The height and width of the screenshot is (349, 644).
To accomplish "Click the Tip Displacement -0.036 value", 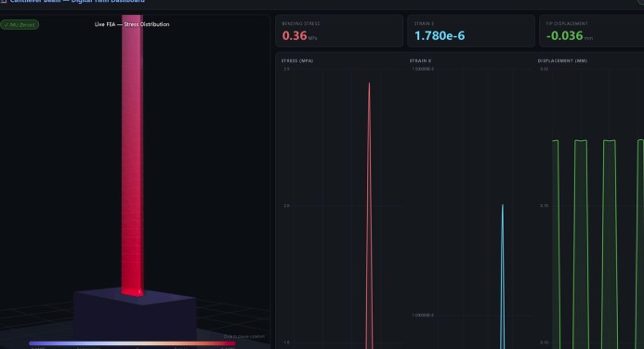I will [564, 35].
